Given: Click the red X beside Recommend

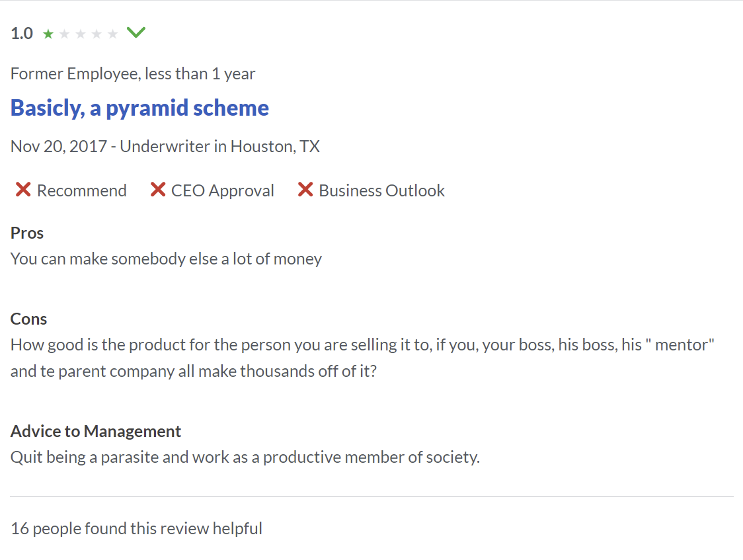Looking at the screenshot, I should click(x=23, y=190).
